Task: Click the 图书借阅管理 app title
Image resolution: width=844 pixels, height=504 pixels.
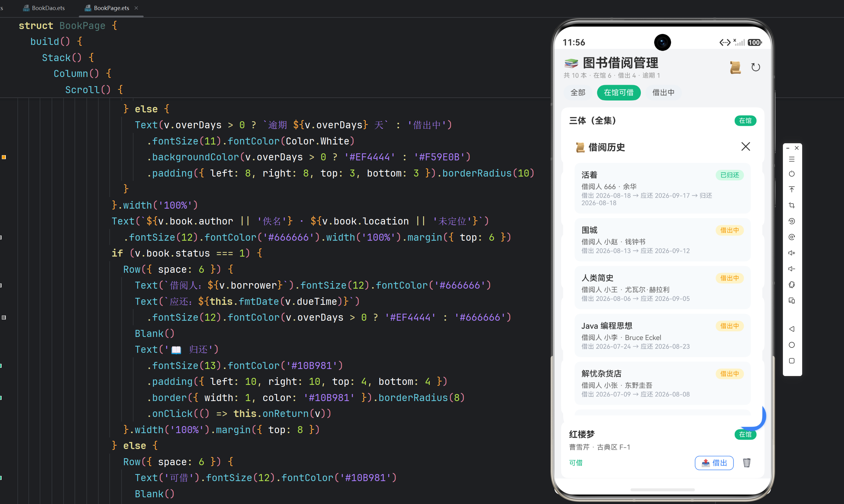Action: [620, 63]
